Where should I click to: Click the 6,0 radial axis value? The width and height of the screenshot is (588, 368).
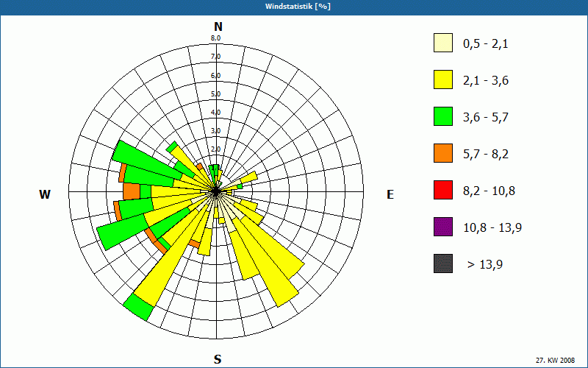(x=215, y=76)
